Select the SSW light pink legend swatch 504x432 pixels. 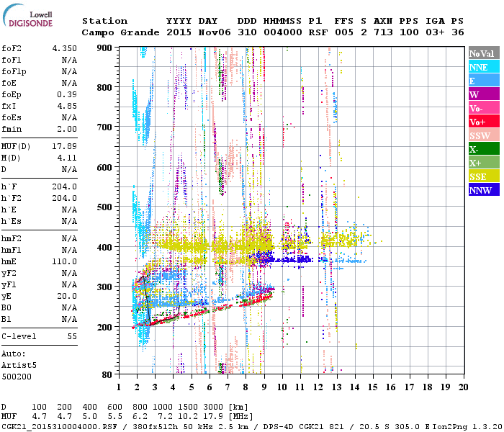click(484, 135)
